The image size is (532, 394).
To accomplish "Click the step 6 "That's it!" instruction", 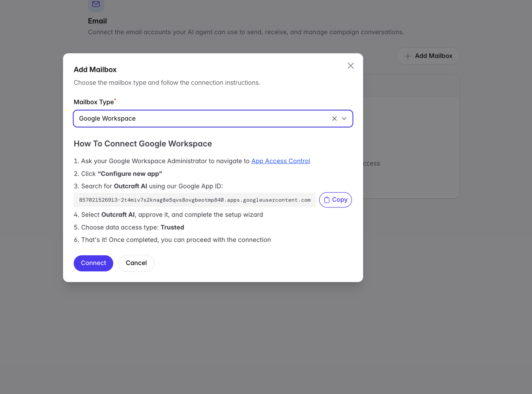I will point(172,240).
